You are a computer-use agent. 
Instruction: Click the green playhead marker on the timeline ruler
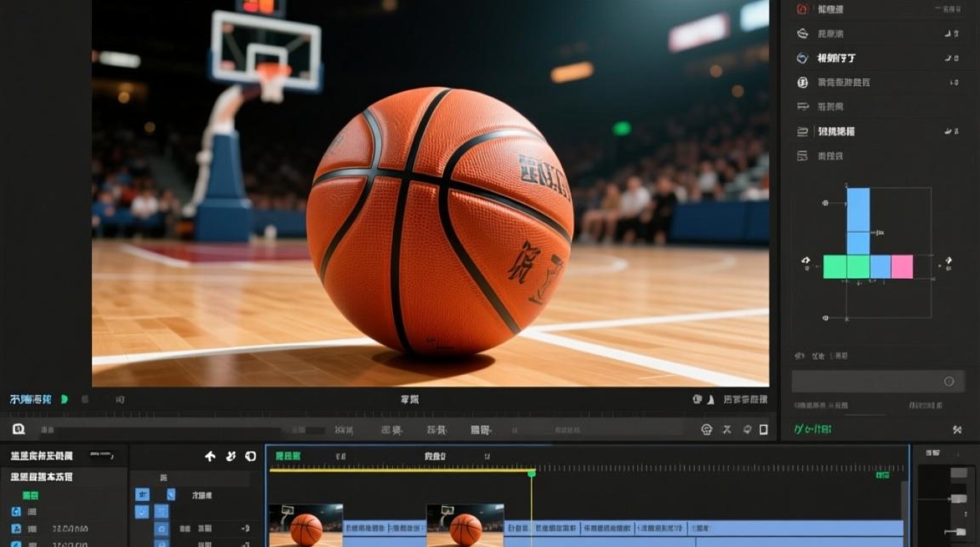click(532, 473)
